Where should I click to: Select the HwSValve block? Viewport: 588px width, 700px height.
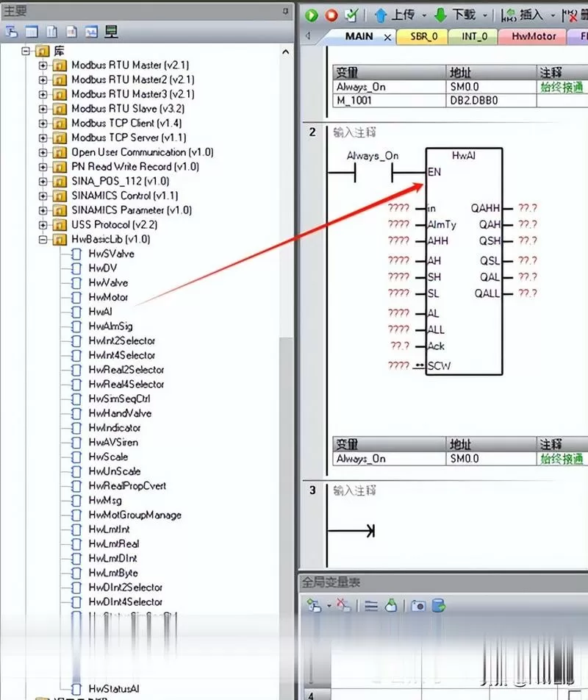(111, 254)
